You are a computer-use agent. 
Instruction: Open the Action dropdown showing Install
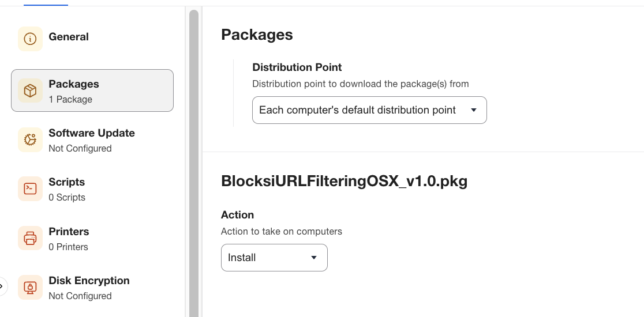274,258
